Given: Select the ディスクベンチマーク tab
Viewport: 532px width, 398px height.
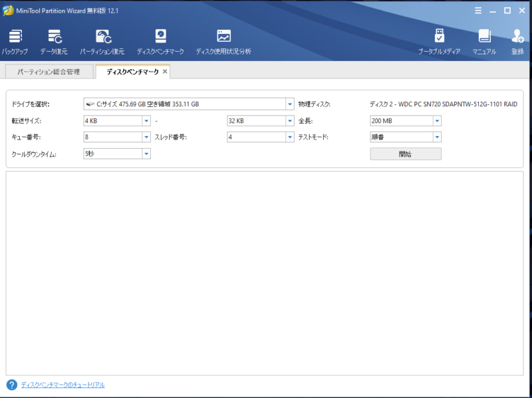Looking at the screenshot, I should pos(132,72).
